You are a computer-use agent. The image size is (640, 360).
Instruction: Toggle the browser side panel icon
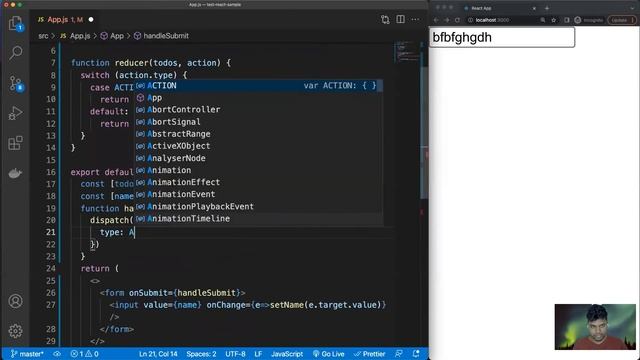coord(567,20)
